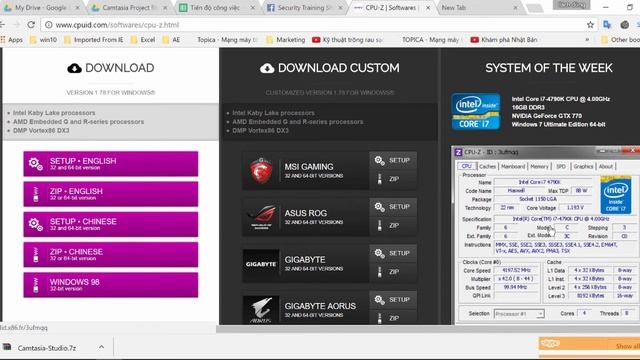Image resolution: width=640 pixels, height=360 pixels.
Task: Download the GIGABYTE zip version
Action: click(x=393, y=272)
